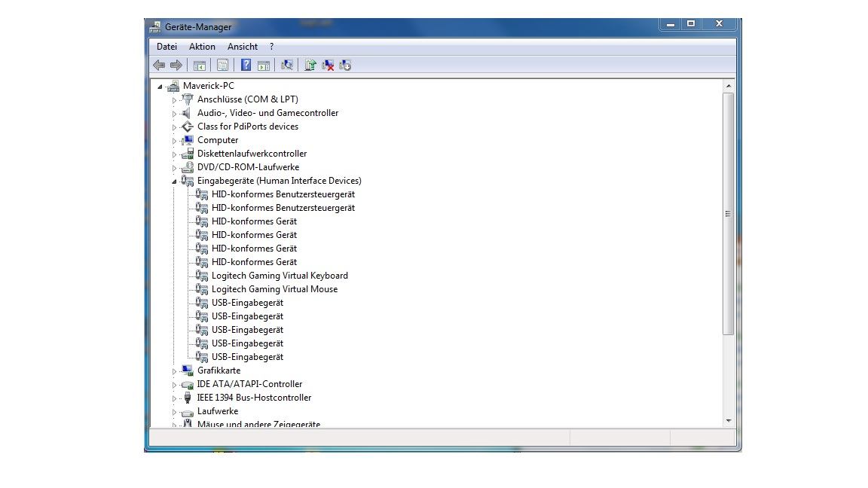Open Help with the blue question-mark icon
The image size is (868, 488).
246,66
